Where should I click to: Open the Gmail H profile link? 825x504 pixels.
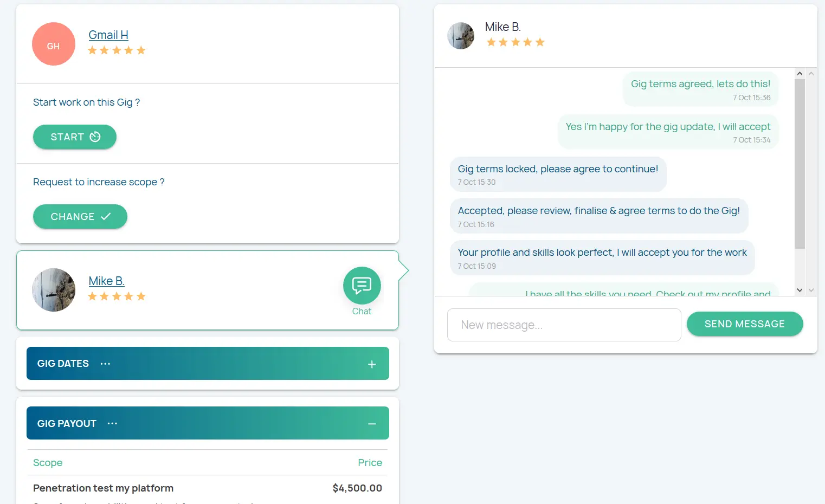pyautogui.click(x=108, y=35)
